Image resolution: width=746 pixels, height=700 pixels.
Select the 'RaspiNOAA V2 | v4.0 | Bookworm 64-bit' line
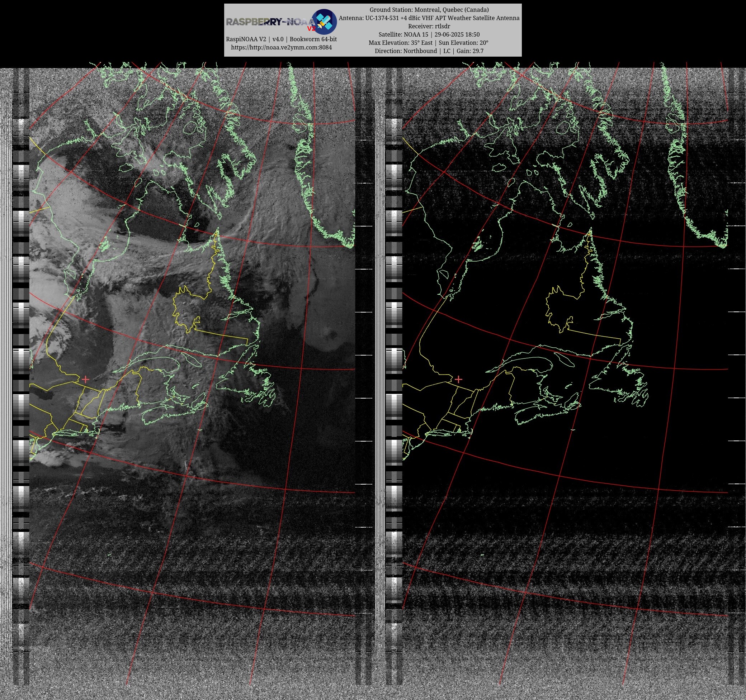281,39
